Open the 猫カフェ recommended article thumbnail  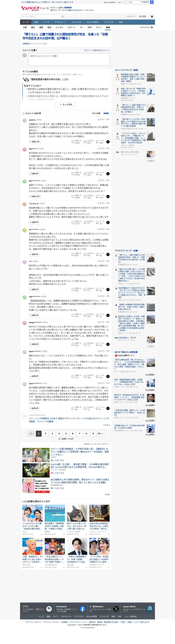77,513
